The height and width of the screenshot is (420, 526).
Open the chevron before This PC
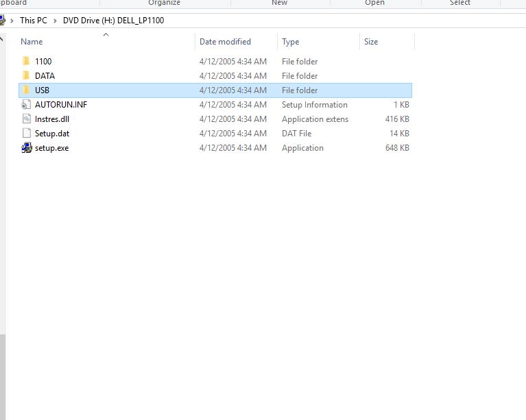pyautogui.click(x=12, y=21)
